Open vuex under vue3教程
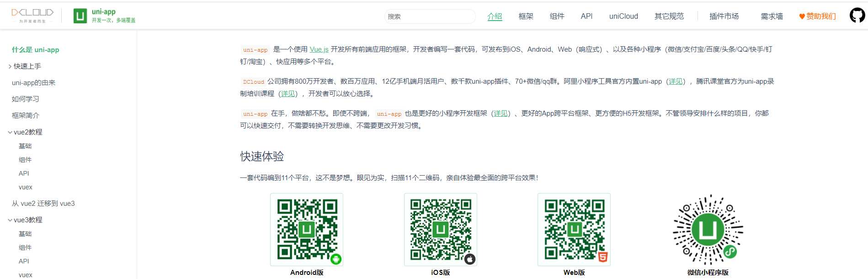Image resolution: width=868 pixels, height=279 pixels. click(26, 275)
